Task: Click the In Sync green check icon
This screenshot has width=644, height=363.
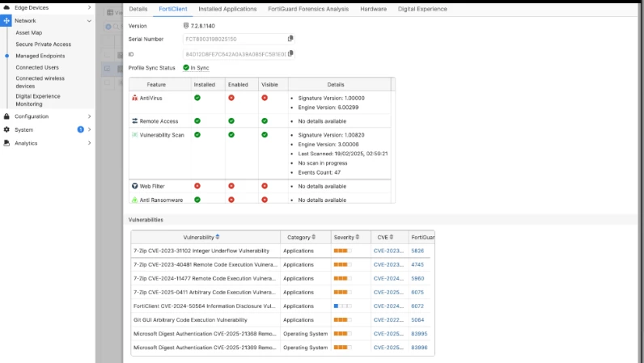Action: click(186, 67)
